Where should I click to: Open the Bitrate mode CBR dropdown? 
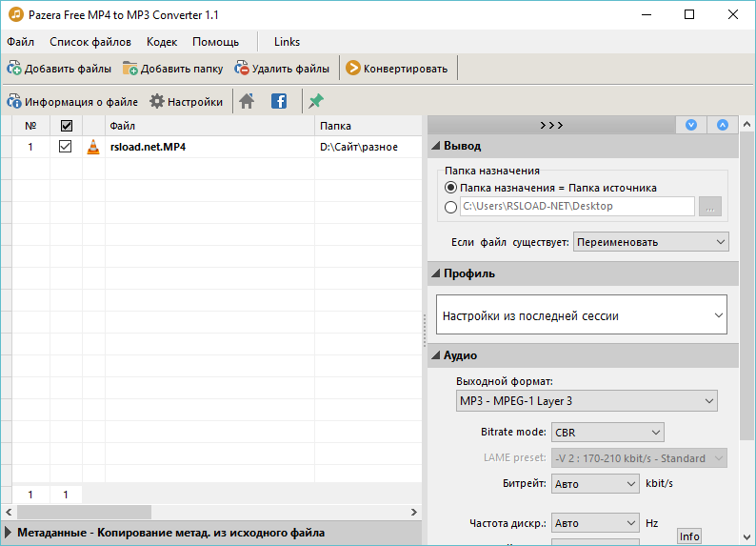click(x=607, y=433)
